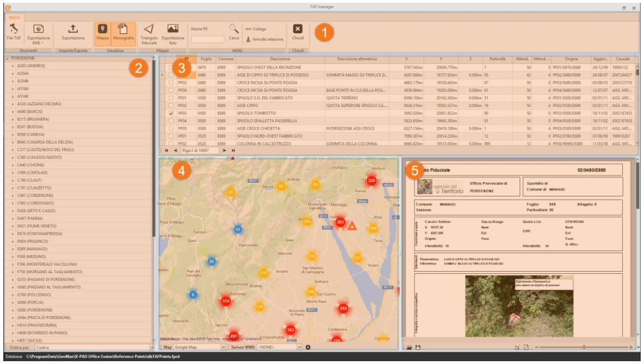
Task: Sort table by Descrizione column header
Action: pos(279,59)
